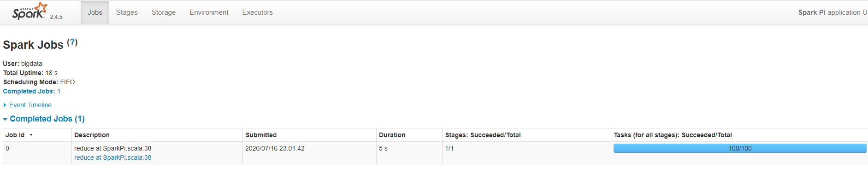The width and height of the screenshot is (868, 186).
Task: Click the Apache Spark logo
Action: point(30,11)
